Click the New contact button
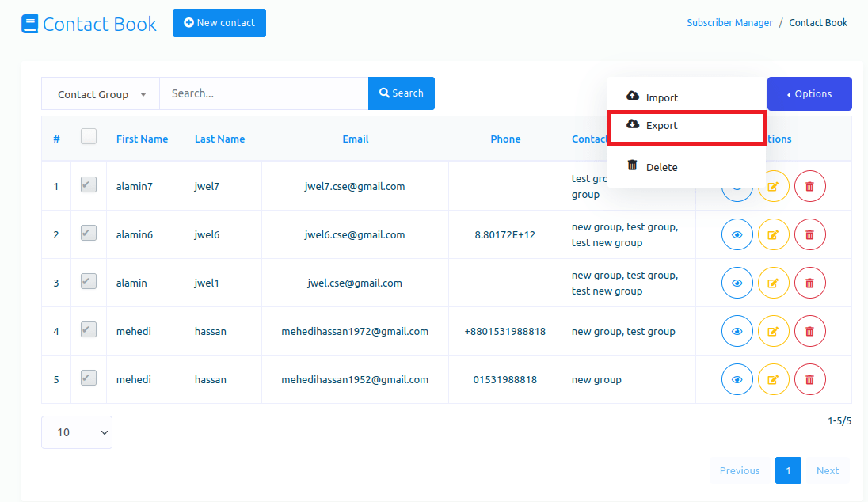 (219, 23)
